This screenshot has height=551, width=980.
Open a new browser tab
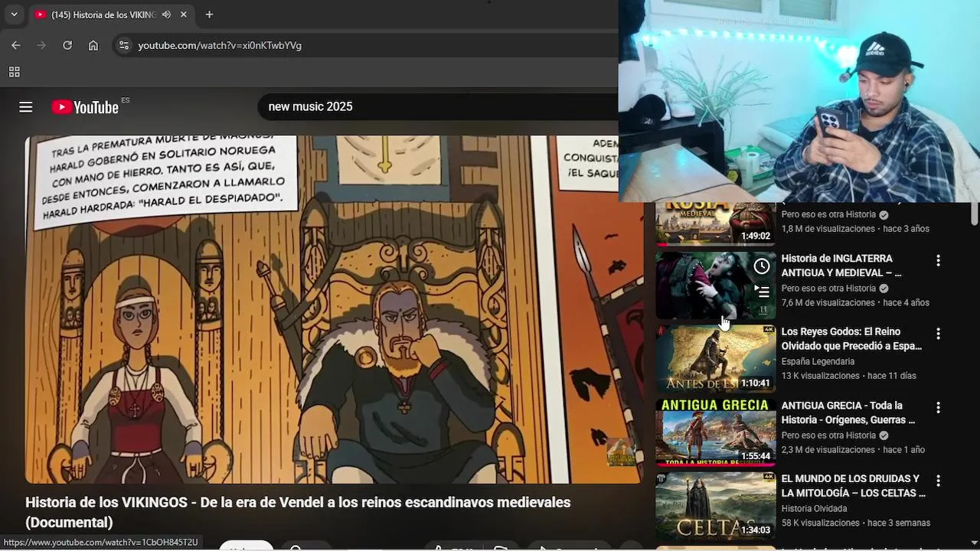[209, 15]
